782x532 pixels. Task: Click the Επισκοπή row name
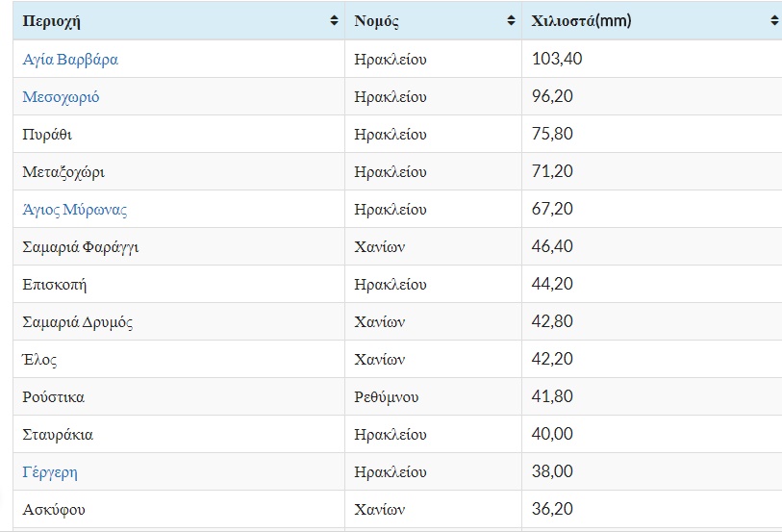click(x=55, y=285)
